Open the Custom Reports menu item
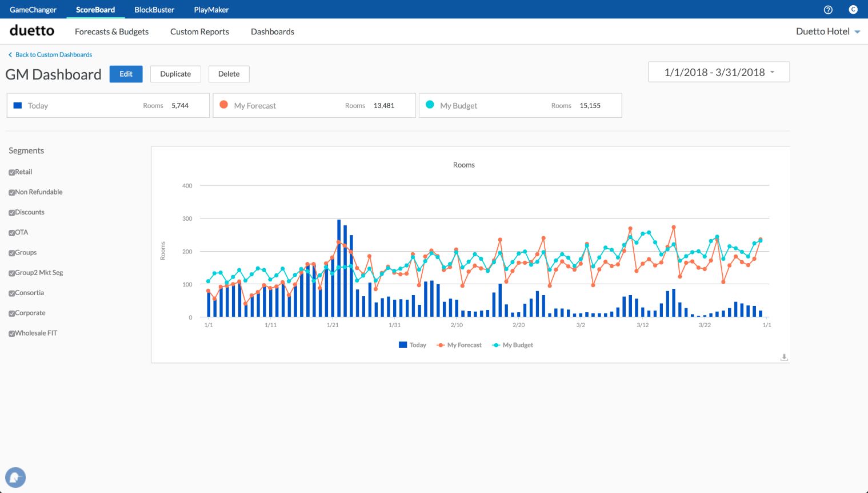This screenshot has height=493, width=868. coord(199,31)
